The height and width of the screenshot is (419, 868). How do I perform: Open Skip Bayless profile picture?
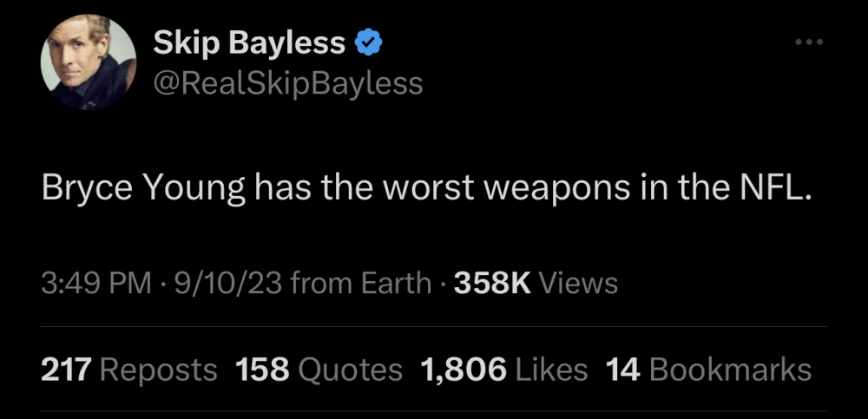tap(88, 63)
